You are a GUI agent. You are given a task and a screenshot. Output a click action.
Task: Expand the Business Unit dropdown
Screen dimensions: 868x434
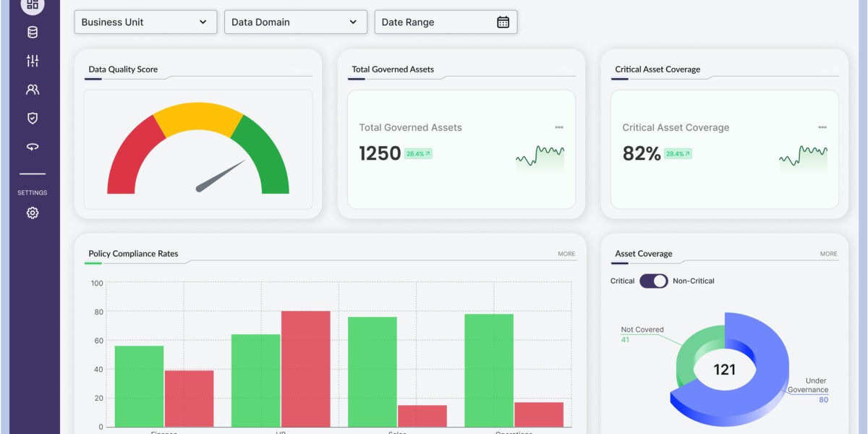pos(145,22)
